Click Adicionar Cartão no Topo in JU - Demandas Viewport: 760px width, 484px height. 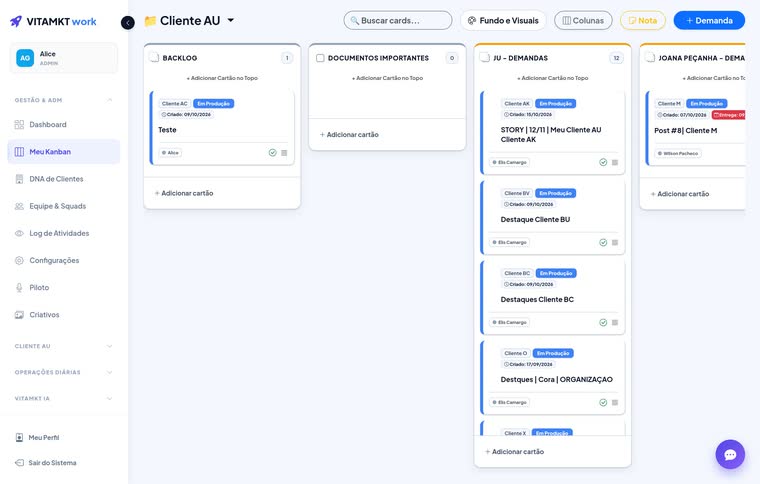tap(553, 78)
